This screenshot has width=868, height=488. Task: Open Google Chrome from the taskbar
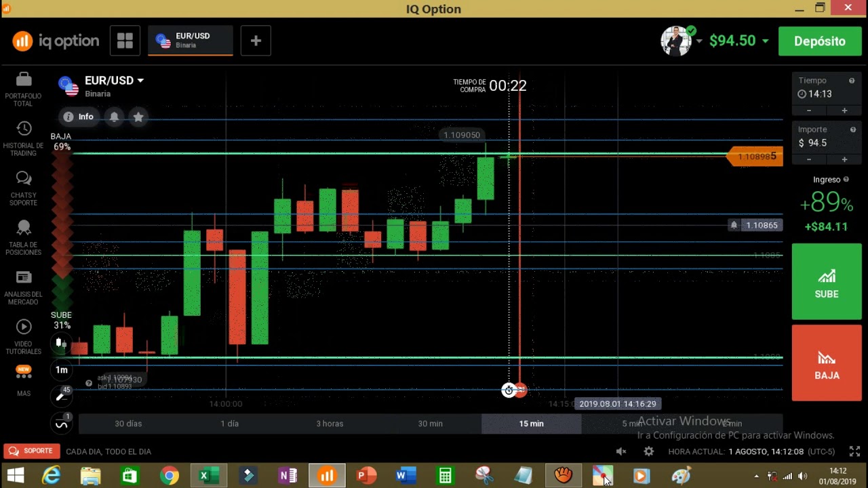169,476
